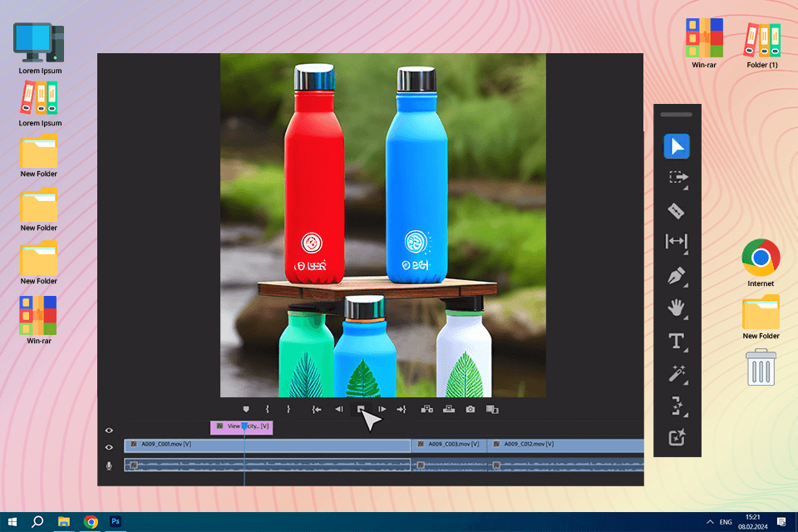The width and height of the screenshot is (798, 532).
Task: Click the sparkle frame tool at panel bottom
Action: [x=677, y=437]
